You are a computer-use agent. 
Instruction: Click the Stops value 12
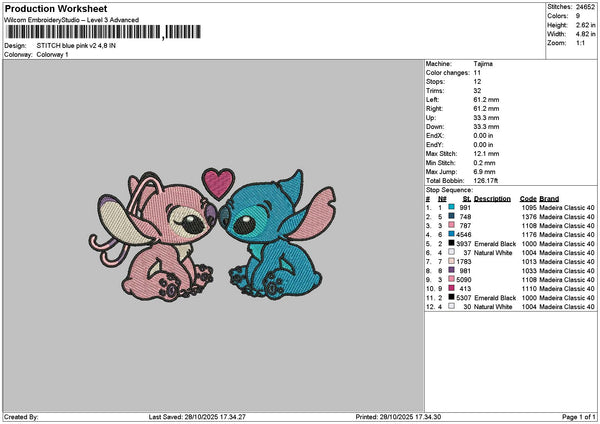(477, 82)
